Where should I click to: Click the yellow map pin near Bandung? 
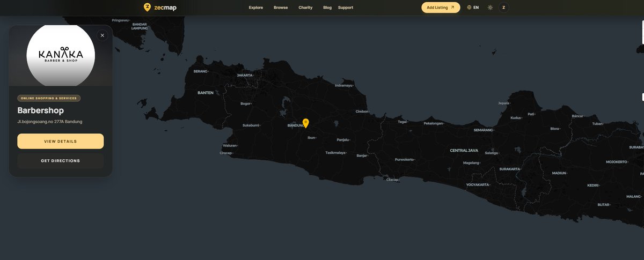[306, 123]
